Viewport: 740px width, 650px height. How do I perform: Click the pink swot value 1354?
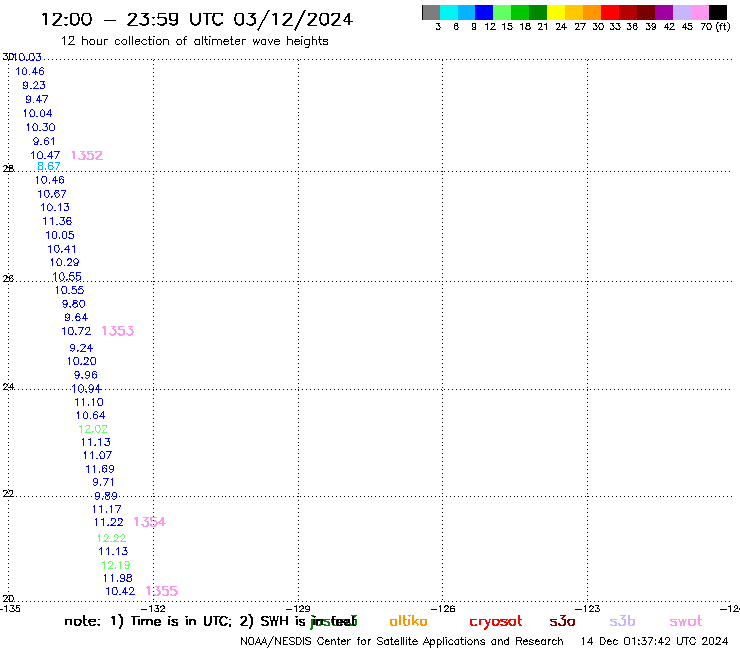pyautogui.click(x=150, y=522)
